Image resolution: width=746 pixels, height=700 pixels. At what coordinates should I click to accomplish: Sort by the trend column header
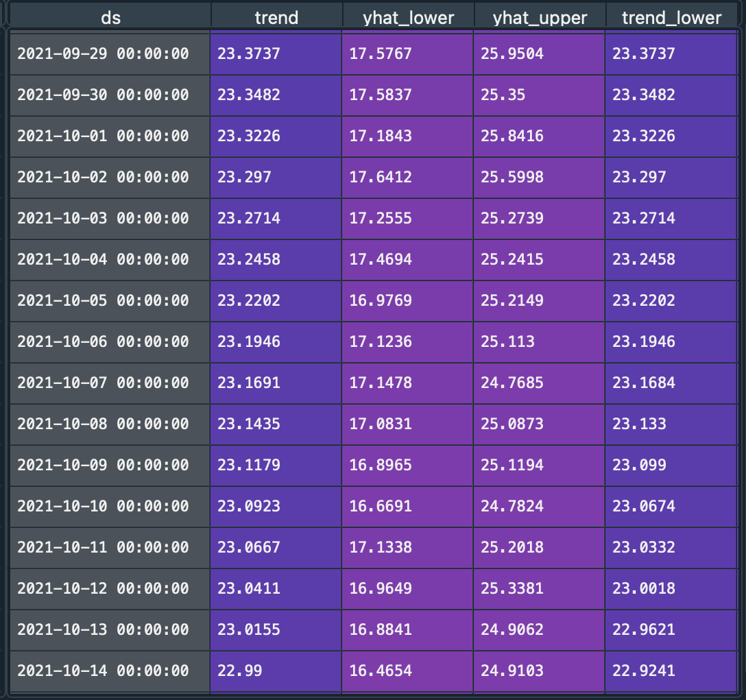(x=276, y=17)
